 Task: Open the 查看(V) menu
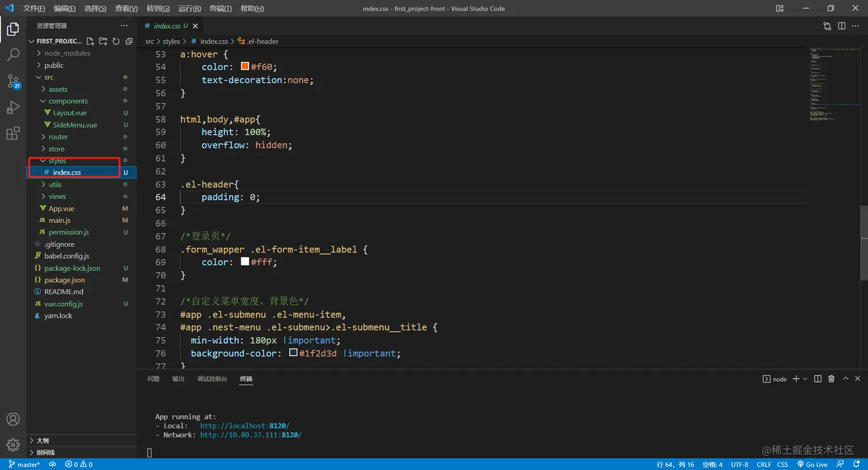[x=126, y=9]
